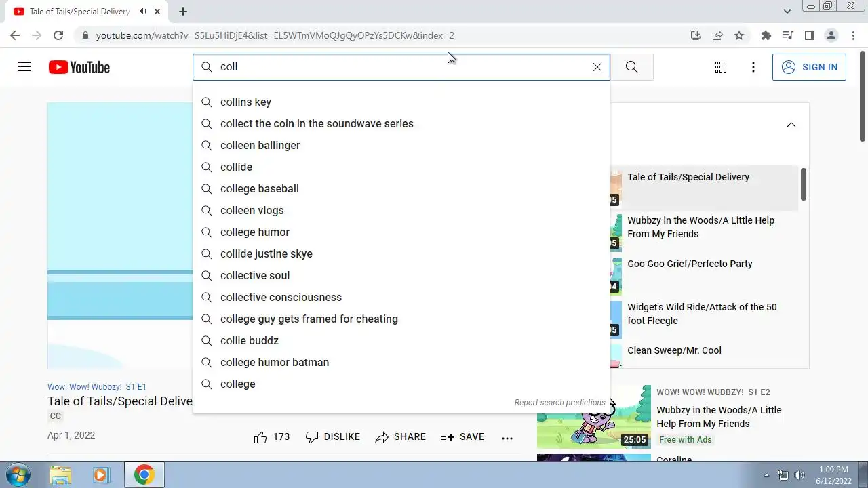
Task: Open 'Wow! Wow! Wubbzy! S1 E1' show link
Action: coord(96,387)
